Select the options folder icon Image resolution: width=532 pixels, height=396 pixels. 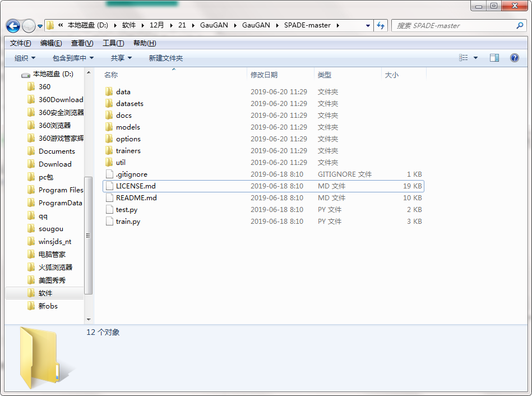(109, 139)
